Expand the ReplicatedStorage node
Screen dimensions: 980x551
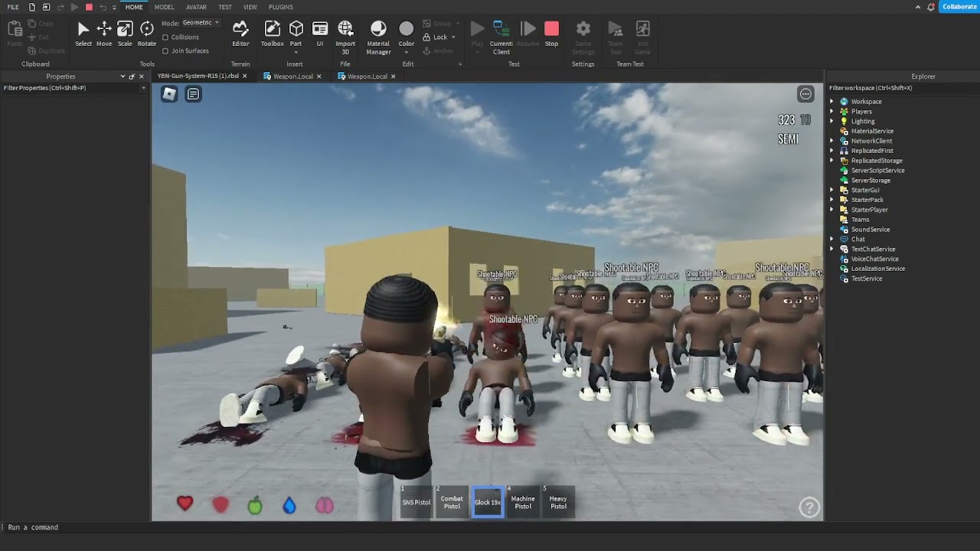(x=831, y=161)
